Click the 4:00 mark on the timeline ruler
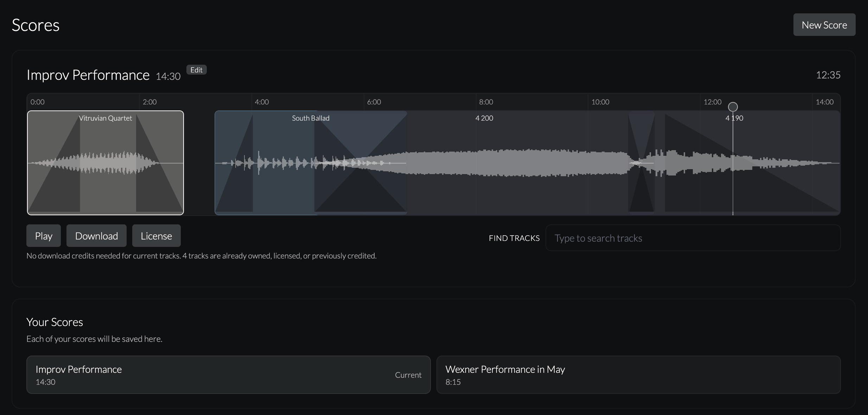This screenshot has width=868, height=415. [x=262, y=102]
